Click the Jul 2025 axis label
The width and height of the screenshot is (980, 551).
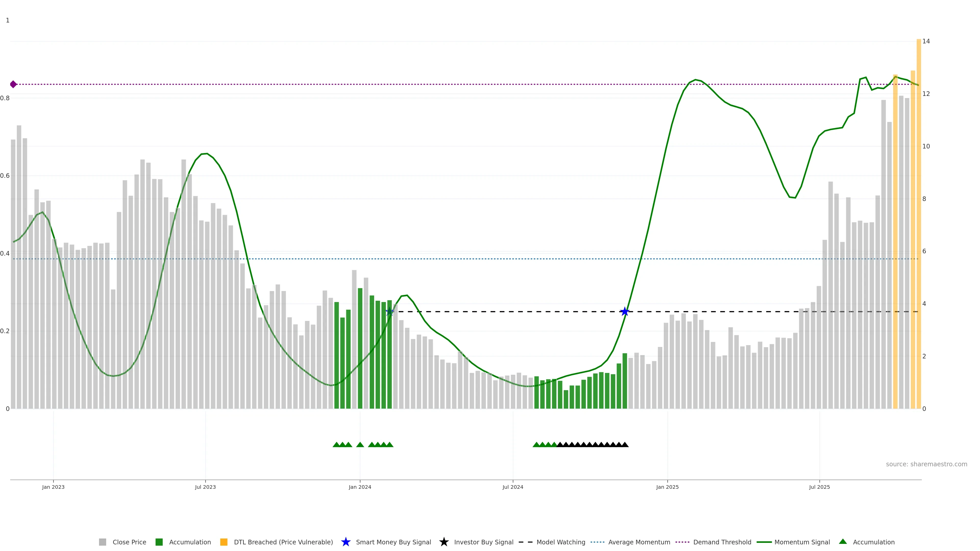click(x=819, y=487)
